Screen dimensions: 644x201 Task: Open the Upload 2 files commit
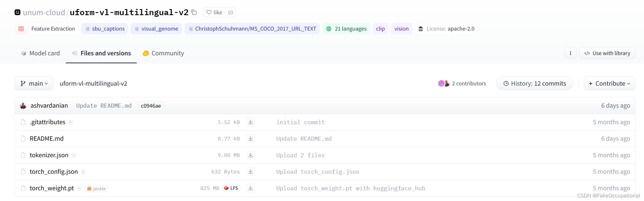[300, 155]
